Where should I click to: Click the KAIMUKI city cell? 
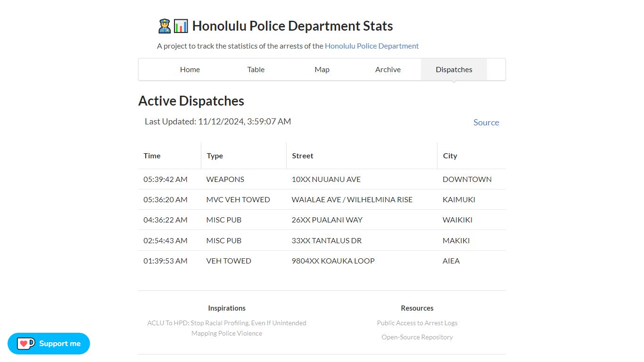[x=471, y=199]
